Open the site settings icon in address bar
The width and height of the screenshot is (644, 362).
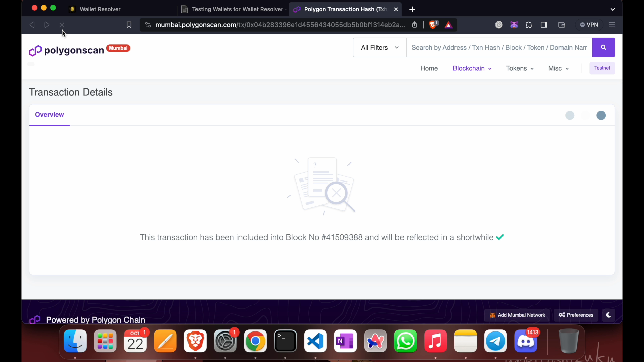148,25
